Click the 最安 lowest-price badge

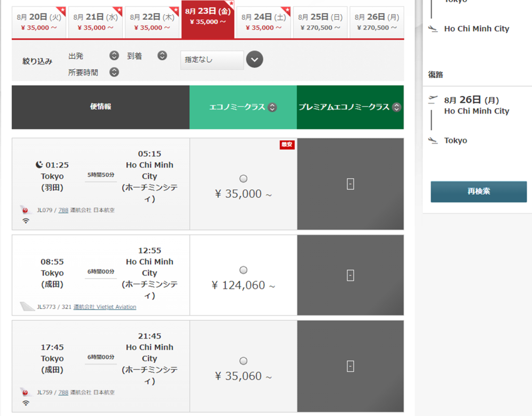pyautogui.click(x=287, y=145)
